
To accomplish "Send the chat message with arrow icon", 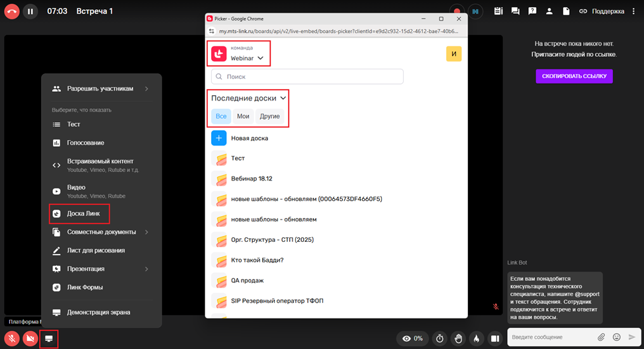I will 632,337.
